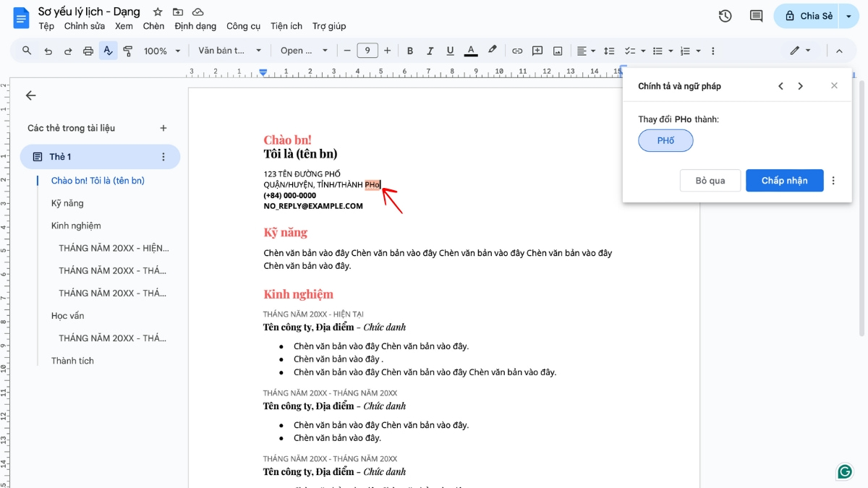
Task: Click the Chia Sẻ share button
Action: [x=807, y=16]
